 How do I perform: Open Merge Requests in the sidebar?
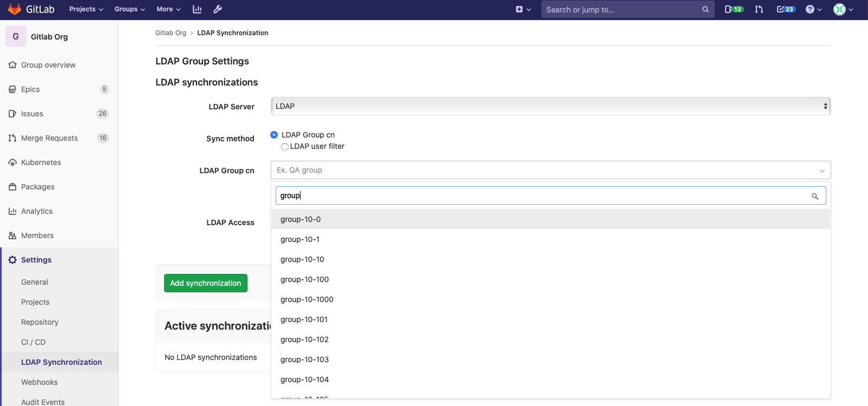point(49,138)
